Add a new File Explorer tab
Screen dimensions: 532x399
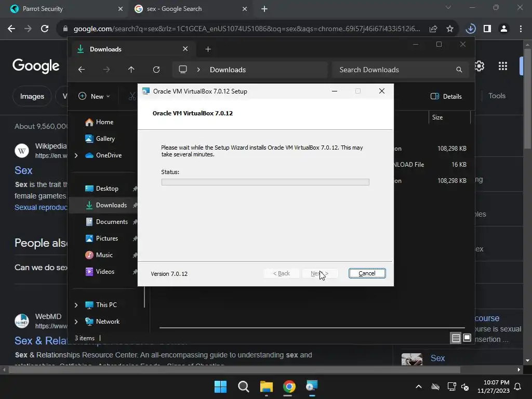pyautogui.click(x=208, y=49)
